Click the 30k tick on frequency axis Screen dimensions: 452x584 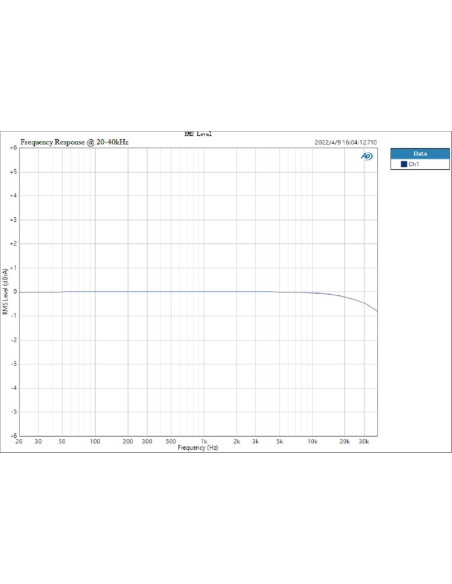coord(364,441)
